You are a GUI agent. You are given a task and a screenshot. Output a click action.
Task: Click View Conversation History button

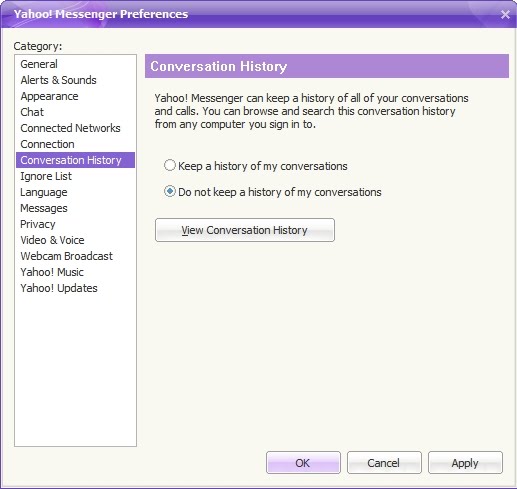click(x=245, y=230)
